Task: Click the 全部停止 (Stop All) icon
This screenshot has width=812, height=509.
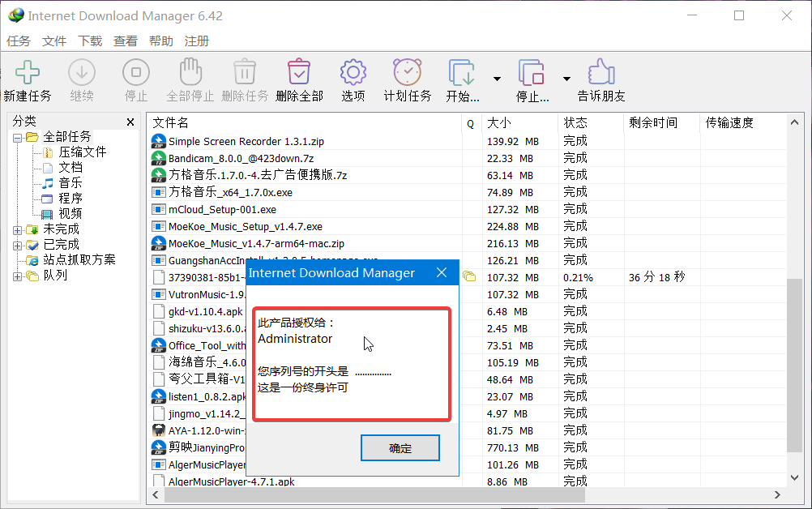Action: [x=190, y=73]
